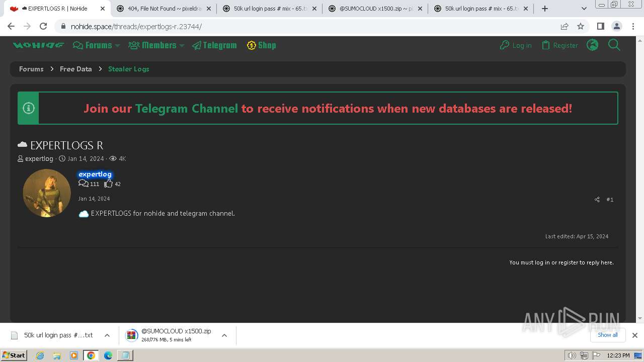This screenshot has width=644, height=362.
Task: Close the 404 File Not Found tab
Action: 209,9
